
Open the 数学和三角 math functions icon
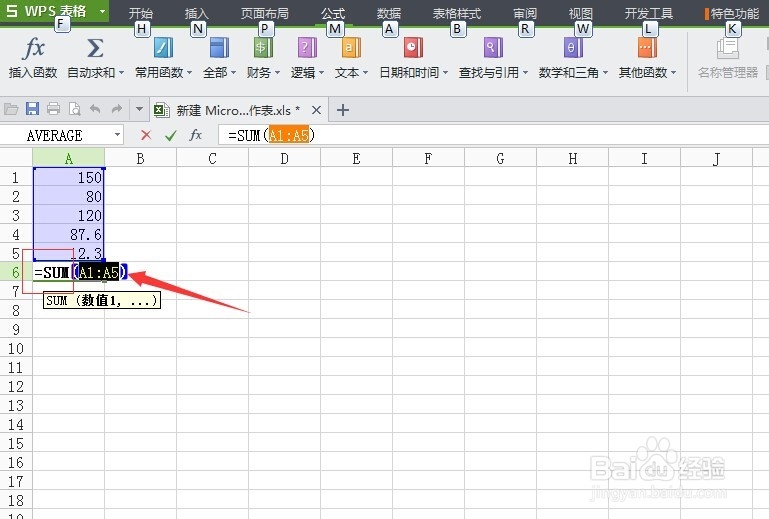tap(573, 48)
